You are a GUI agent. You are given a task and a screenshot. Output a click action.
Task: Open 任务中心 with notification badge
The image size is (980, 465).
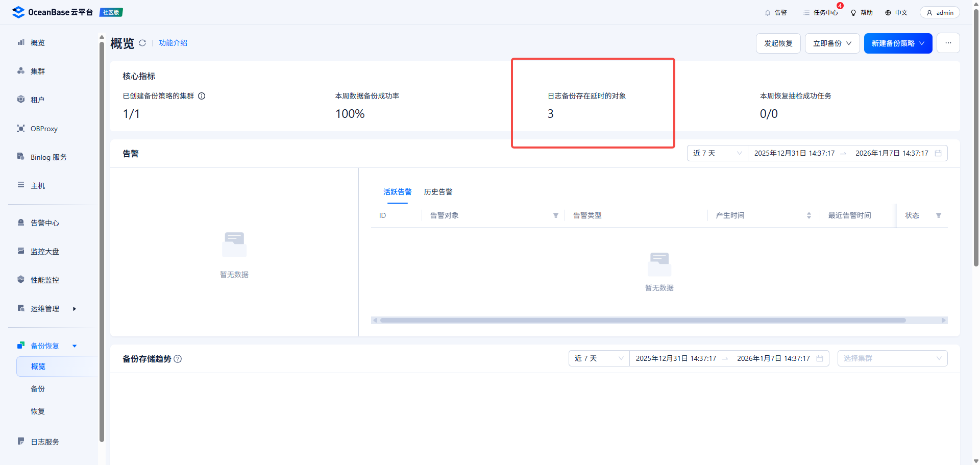pyautogui.click(x=820, y=13)
